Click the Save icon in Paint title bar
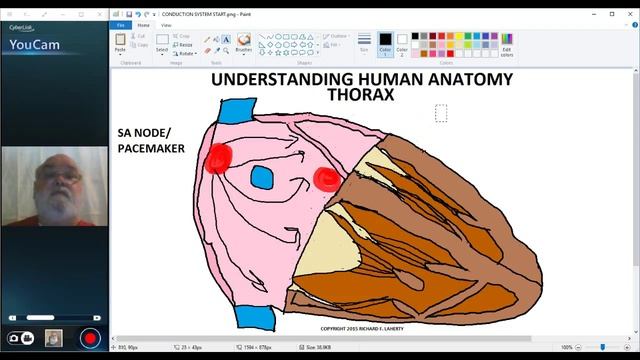Viewport: 640px width, 360px height. coord(129,14)
